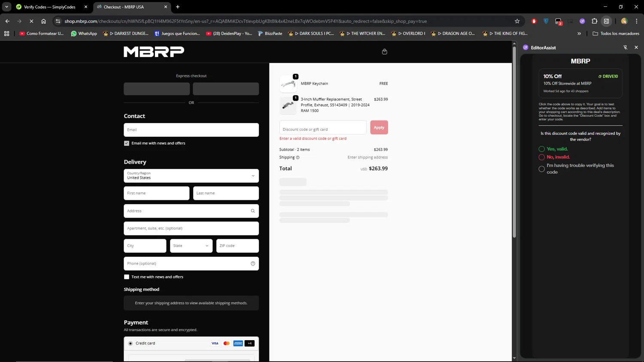Toggle Text me with news and offers
The height and width of the screenshot is (362, 644).
(127, 277)
